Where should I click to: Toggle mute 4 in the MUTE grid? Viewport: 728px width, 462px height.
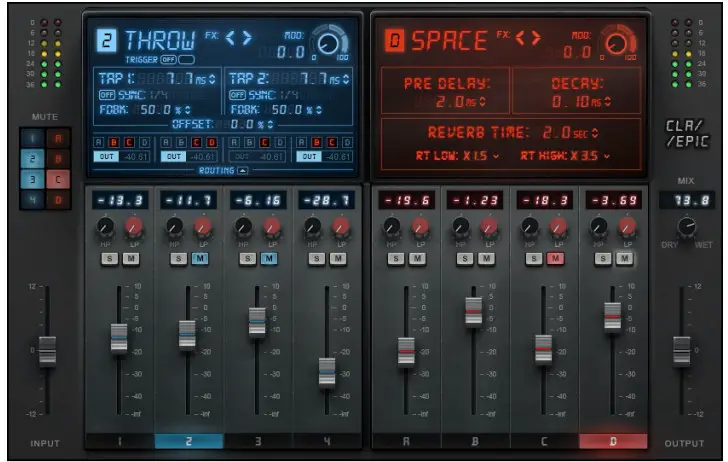[32, 200]
